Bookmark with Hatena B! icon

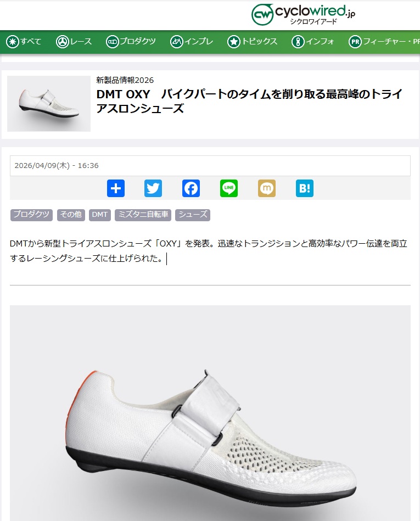[x=305, y=188]
